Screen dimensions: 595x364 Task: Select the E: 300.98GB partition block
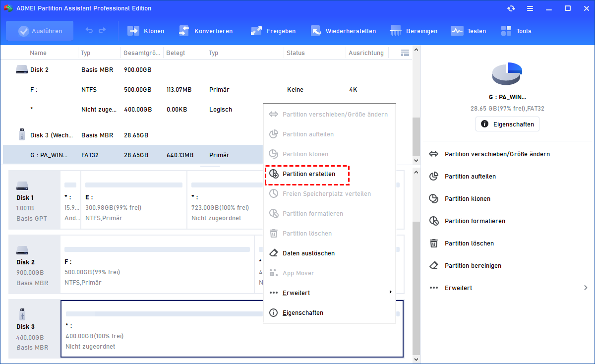(x=133, y=200)
